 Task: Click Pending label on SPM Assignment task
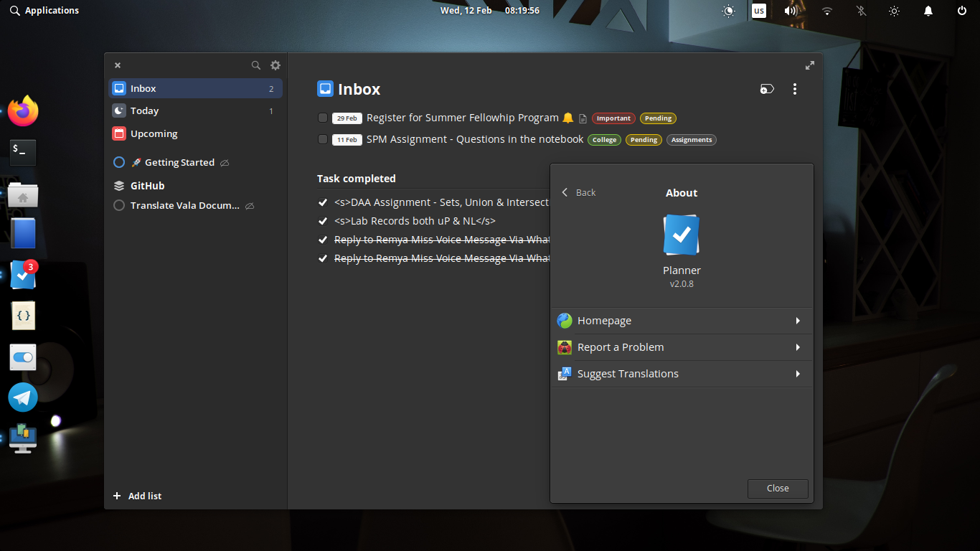point(644,140)
